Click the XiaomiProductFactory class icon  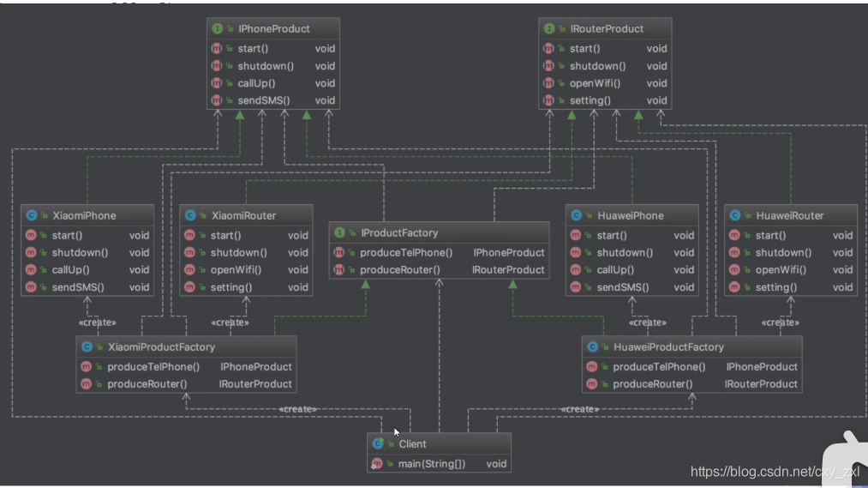(x=87, y=346)
